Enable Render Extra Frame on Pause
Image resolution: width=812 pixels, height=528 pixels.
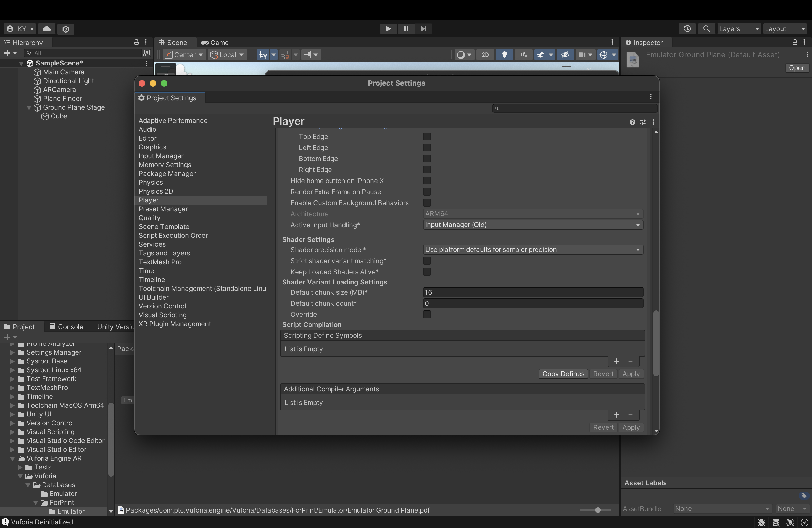pos(427,192)
